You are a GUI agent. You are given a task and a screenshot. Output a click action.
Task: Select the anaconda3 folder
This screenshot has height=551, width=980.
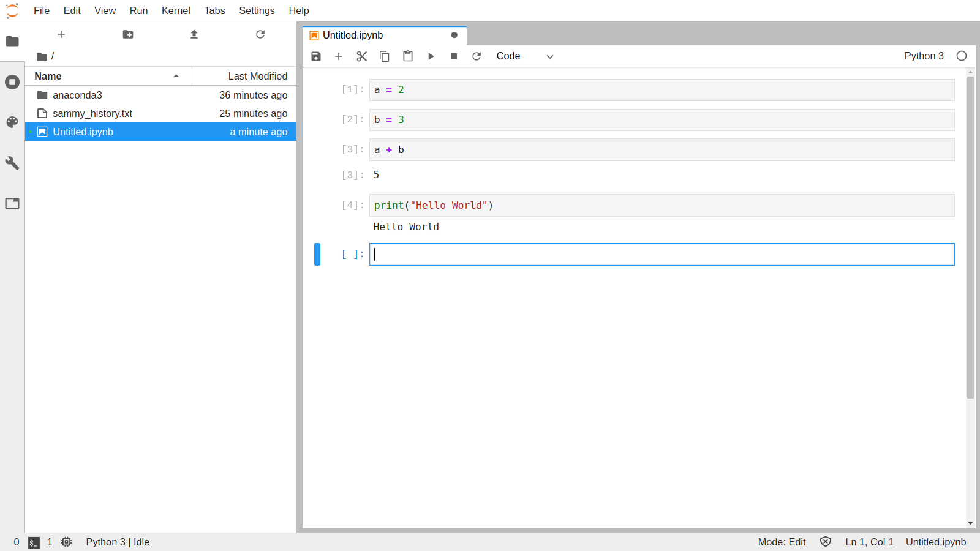click(161, 95)
